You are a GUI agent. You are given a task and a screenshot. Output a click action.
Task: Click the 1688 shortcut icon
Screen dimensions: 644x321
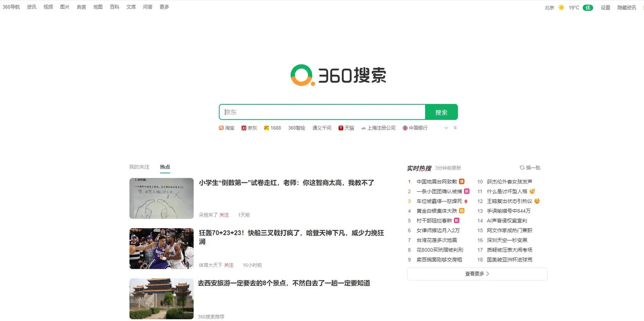266,128
